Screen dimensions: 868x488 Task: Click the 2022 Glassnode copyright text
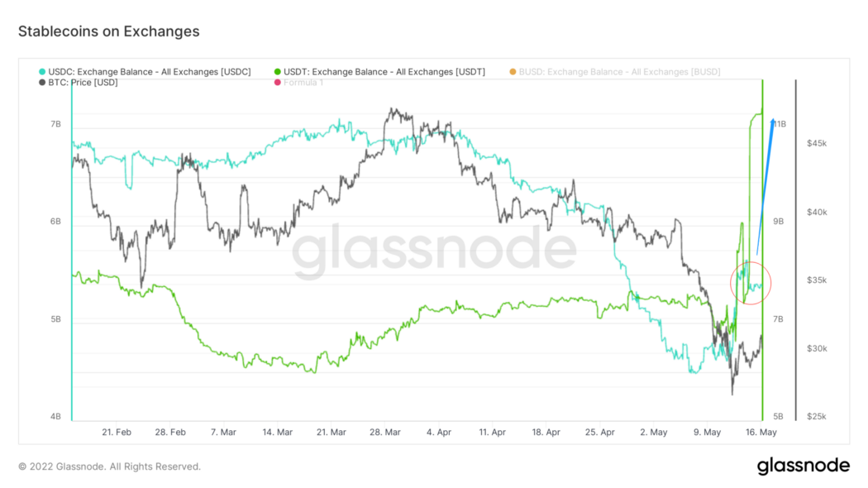tap(109, 466)
